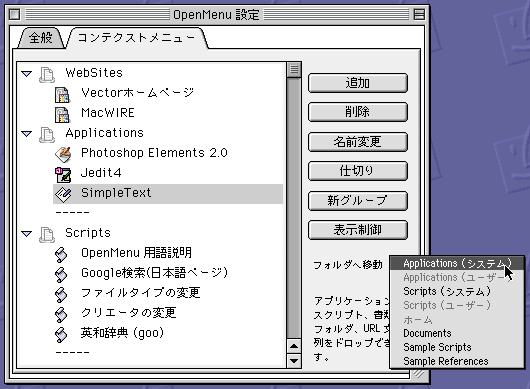Choose Sample References menu entry
Screen dimensions: 530x389
(x=457, y=361)
